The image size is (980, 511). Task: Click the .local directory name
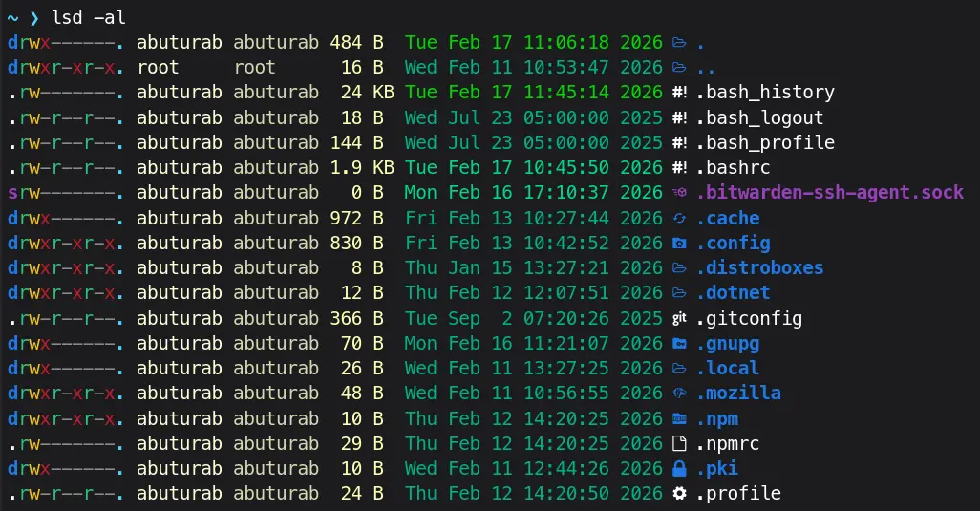tap(727, 368)
